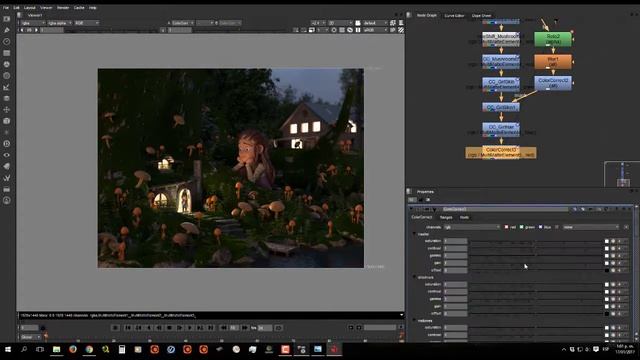Switch to the Dope Sheet tab
Image resolution: width=640 pixels, height=360 pixels.
click(x=481, y=16)
